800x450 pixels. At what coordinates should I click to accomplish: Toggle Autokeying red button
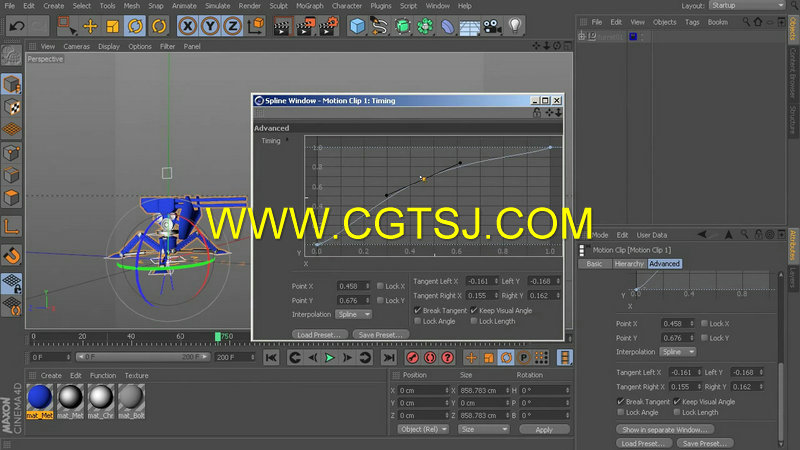[430, 358]
